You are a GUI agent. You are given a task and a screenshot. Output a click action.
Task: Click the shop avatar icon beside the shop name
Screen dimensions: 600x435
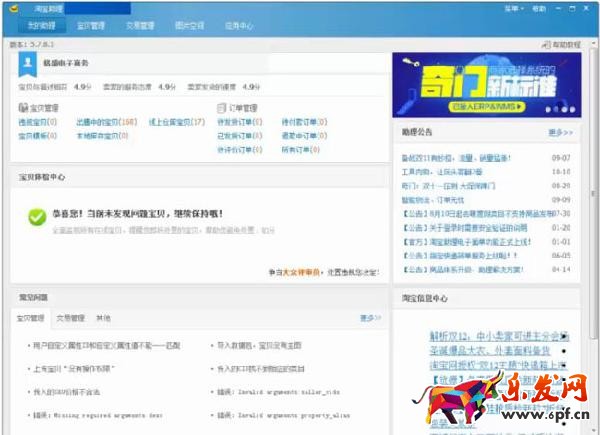(x=27, y=65)
